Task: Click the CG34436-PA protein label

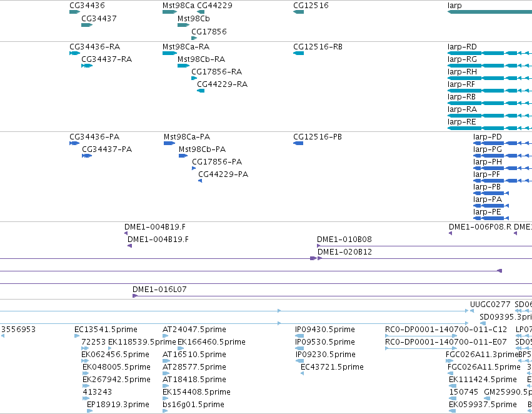Action: [x=94, y=137]
